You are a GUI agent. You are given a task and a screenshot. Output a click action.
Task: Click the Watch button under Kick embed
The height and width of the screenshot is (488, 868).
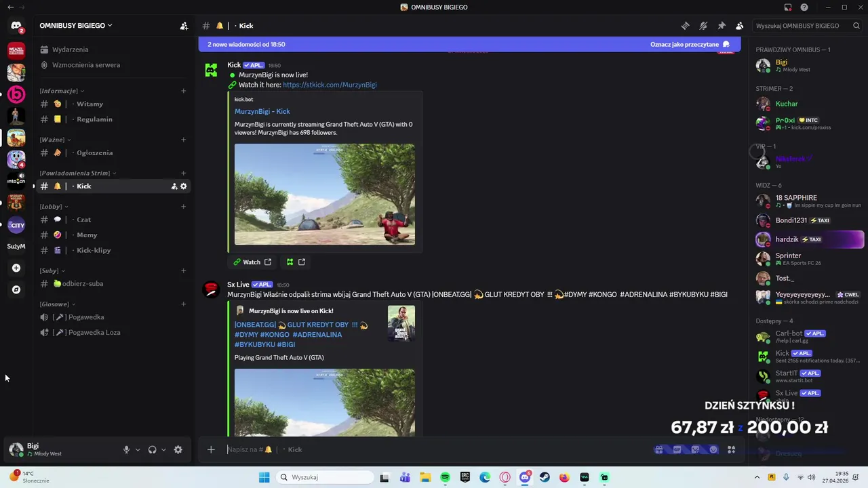[252, 262]
